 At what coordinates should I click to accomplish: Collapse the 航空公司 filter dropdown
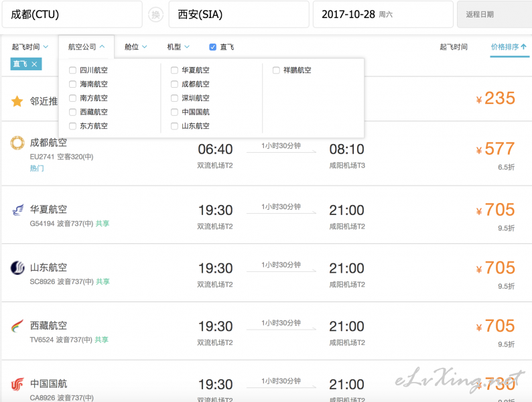point(86,47)
